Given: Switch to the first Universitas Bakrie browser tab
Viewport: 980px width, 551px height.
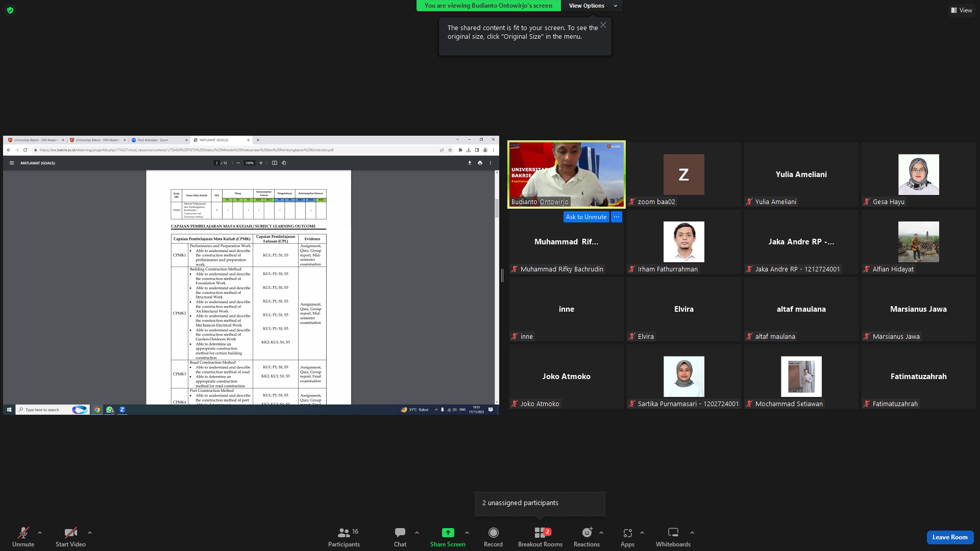Looking at the screenshot, I should (x=36, y=140).
